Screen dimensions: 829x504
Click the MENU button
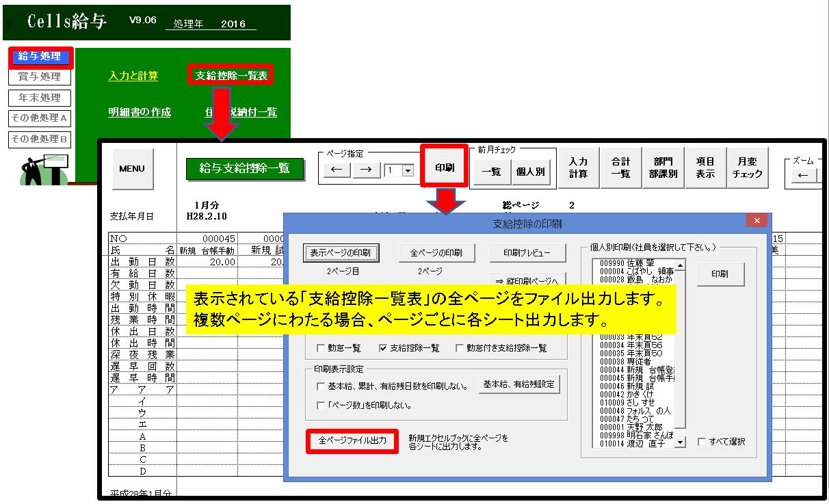tap(132, 169)
